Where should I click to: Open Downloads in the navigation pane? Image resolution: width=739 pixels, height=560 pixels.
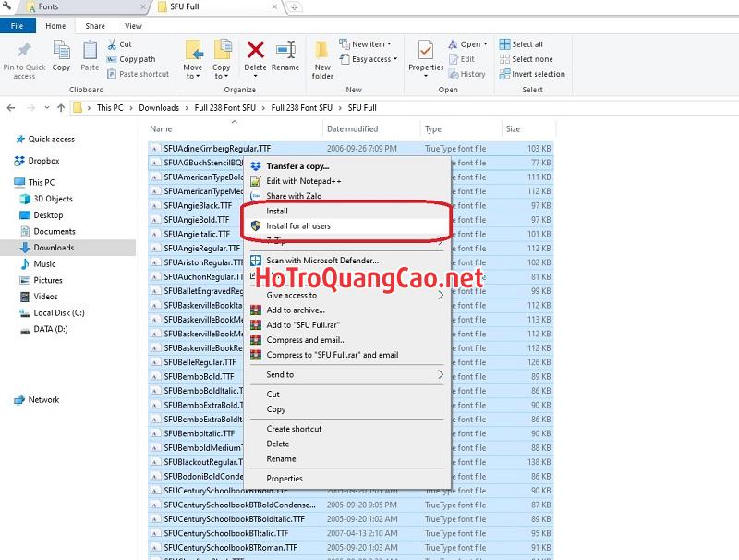(x=54, y=248)
